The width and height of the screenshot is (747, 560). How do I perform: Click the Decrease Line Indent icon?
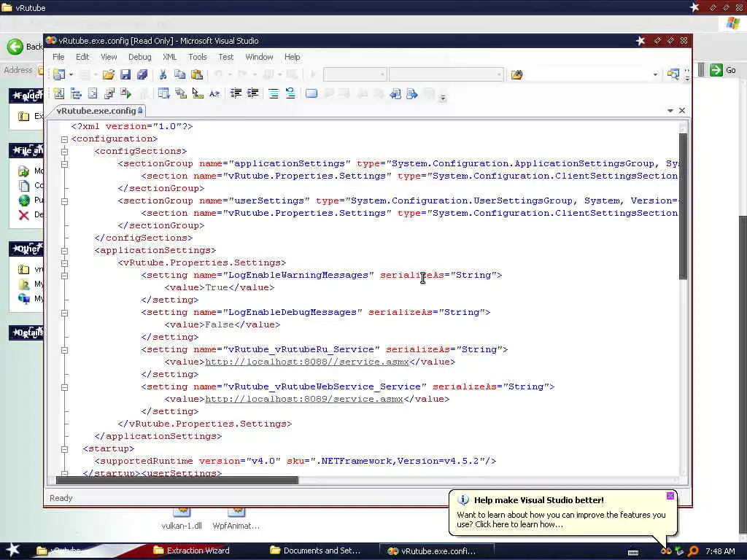click(x=236, y=93)
